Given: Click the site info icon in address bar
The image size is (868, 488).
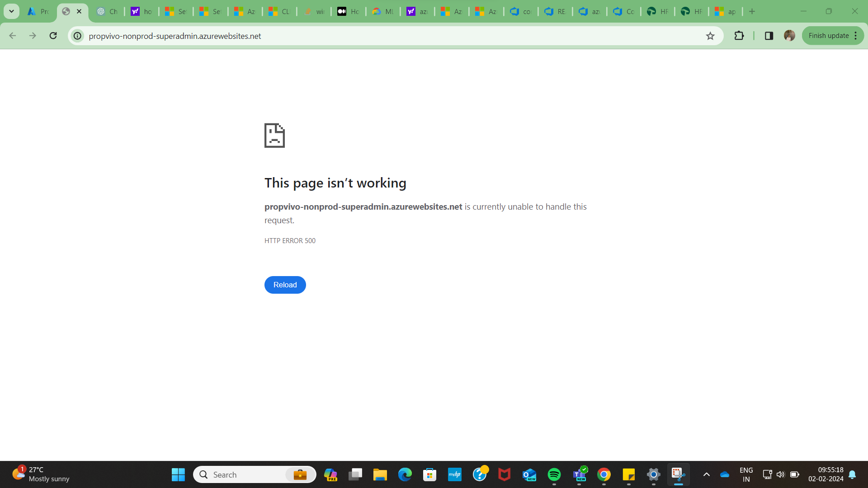Looking at the screenshot, I should point(77,36).
